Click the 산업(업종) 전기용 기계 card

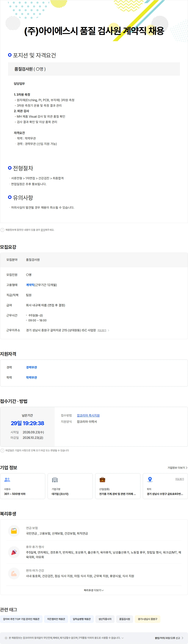click(118, 486)
